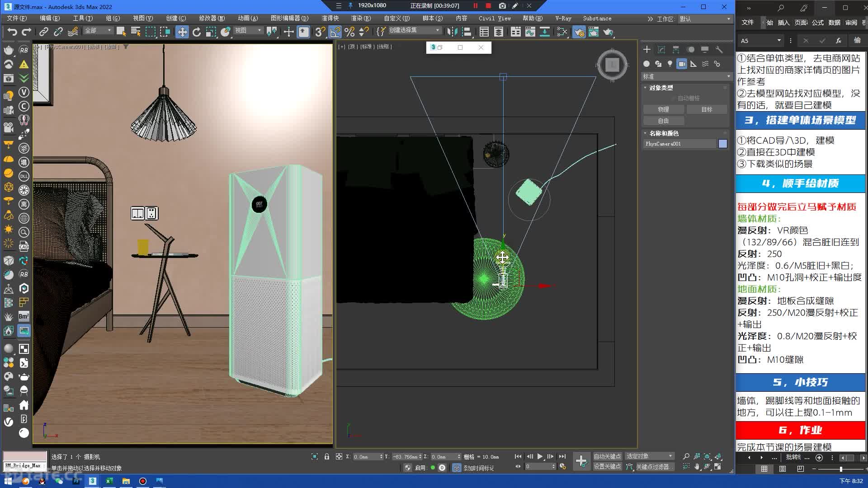Toggle the Angle Snap button

(335, 32)
